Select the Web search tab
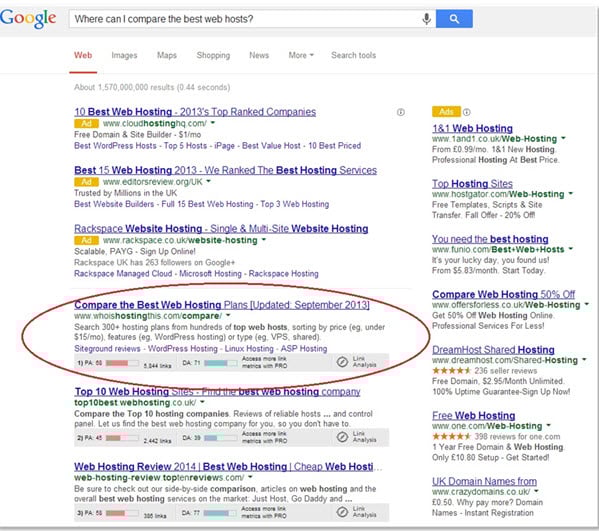Screen dimensions: 599x531 pyautogui.click(x=83, y=55)
